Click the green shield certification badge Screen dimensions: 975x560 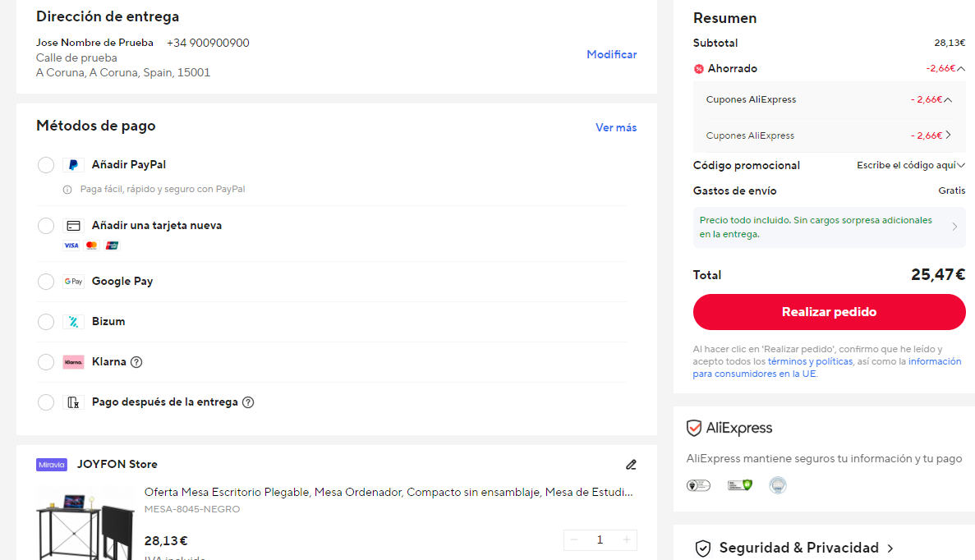tap(740, 484)
